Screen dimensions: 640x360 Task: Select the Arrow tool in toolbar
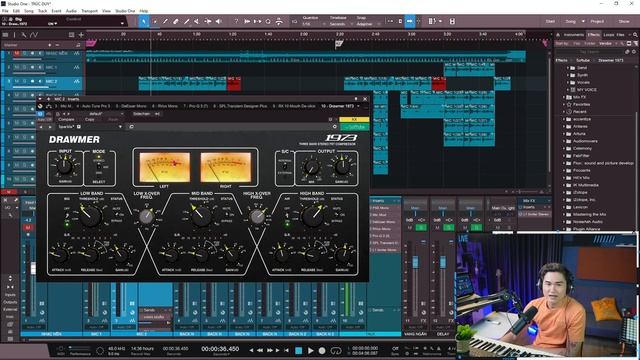click(x=144, y=21)
